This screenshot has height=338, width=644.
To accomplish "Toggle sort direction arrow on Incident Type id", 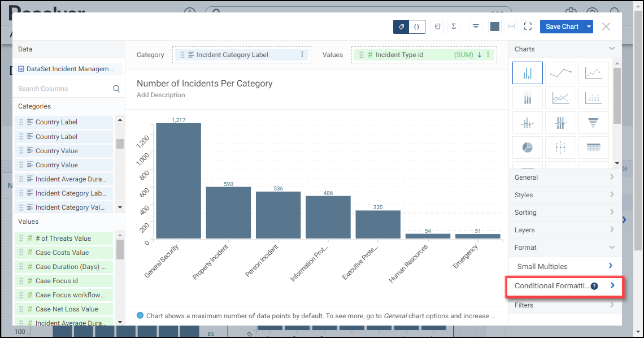I will click(x=480, y=55).
